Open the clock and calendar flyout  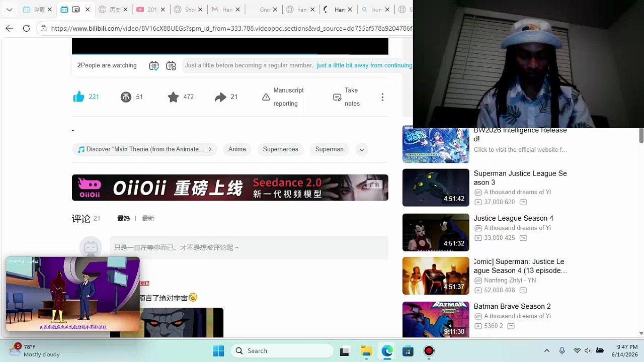click(623, 351)
